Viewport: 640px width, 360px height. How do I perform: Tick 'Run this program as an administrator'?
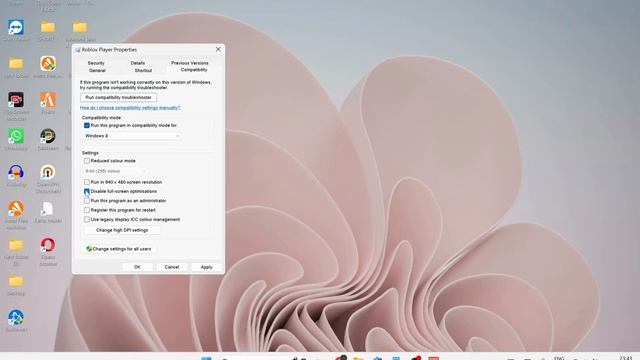pyautogui.click(x=87, y=201)
